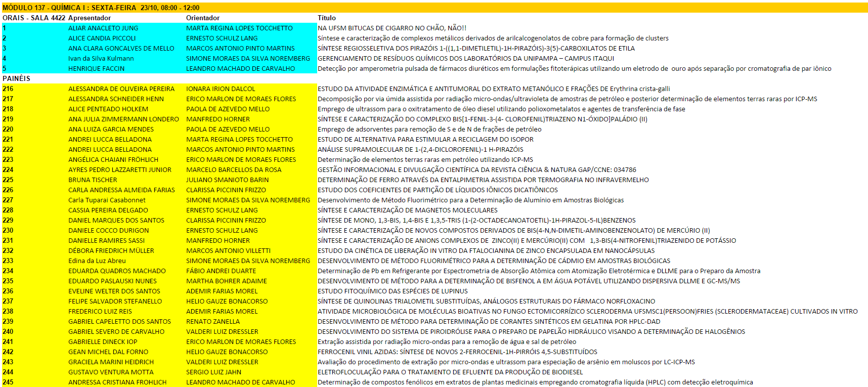Select presenter "GUSTAVO VENTURA MOTTA"
The image size is (868, 387).
[111, 372]
